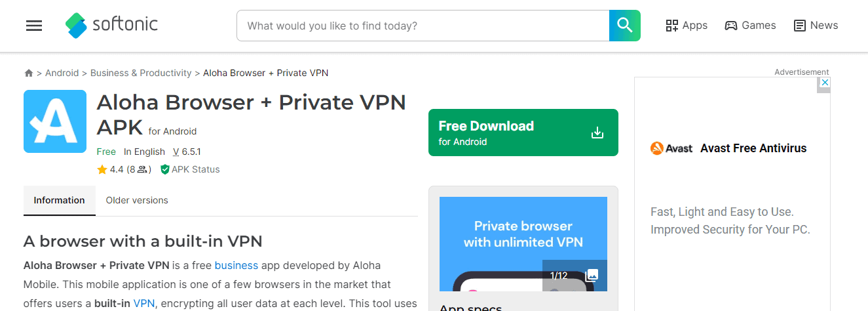The image size is (868, 311).
Task: Switch to the Older versions tab
Action: 137,200
